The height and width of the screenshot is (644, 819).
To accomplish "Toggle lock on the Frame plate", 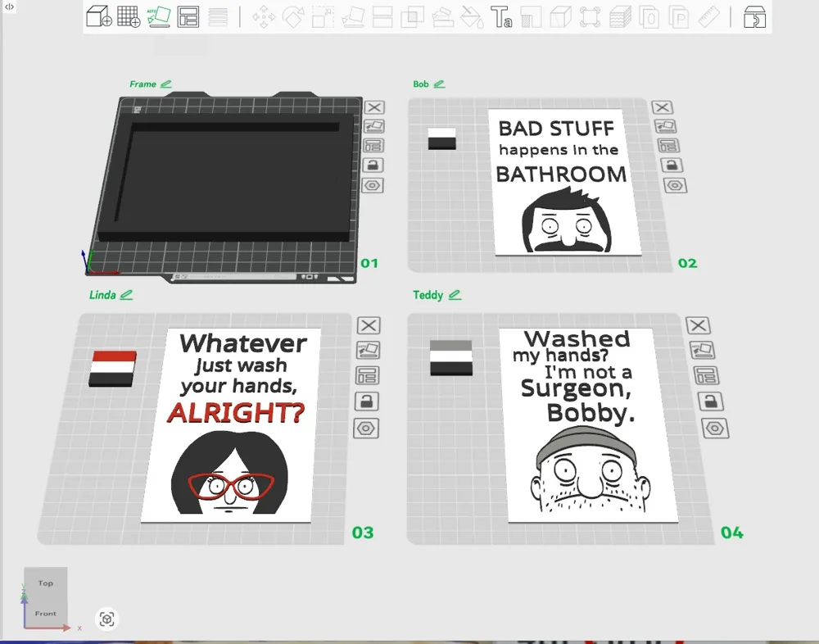I will 373,166.
